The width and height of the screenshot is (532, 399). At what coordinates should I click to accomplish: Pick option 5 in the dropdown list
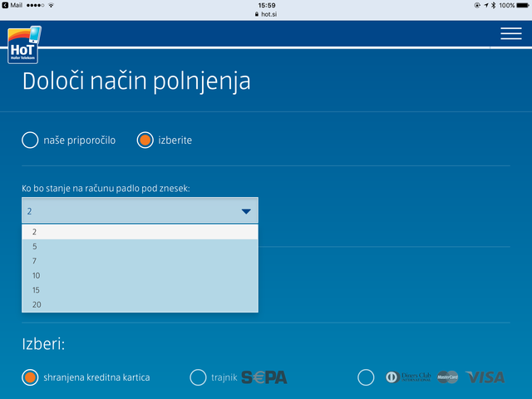pos(140,247)
